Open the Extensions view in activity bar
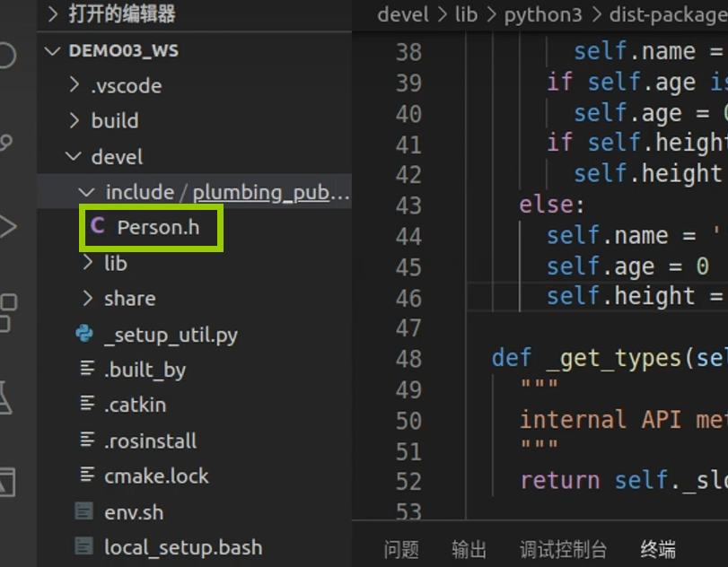The height and width of the screenshot is (567, 728). [x=7, y=312]
